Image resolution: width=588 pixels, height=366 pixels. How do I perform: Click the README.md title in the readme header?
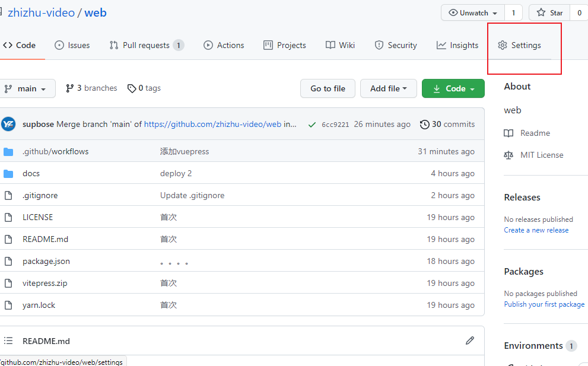pyautogui.click(x=46, y=341)
